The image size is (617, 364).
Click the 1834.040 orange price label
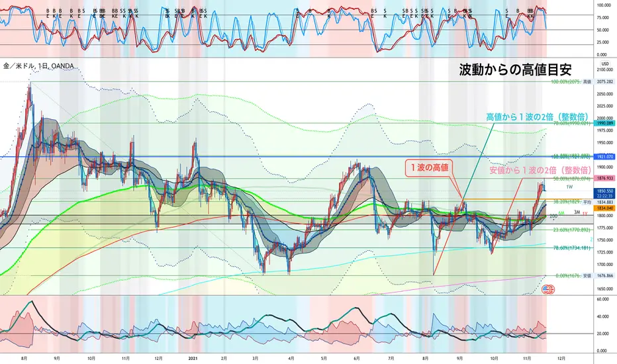(x=605, y=208)
